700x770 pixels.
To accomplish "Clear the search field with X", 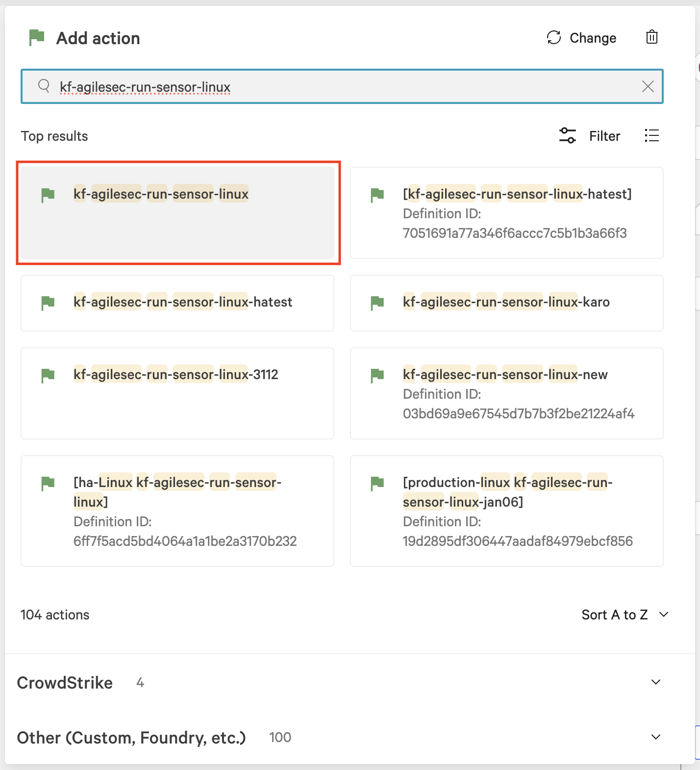I will click(648, 87).
